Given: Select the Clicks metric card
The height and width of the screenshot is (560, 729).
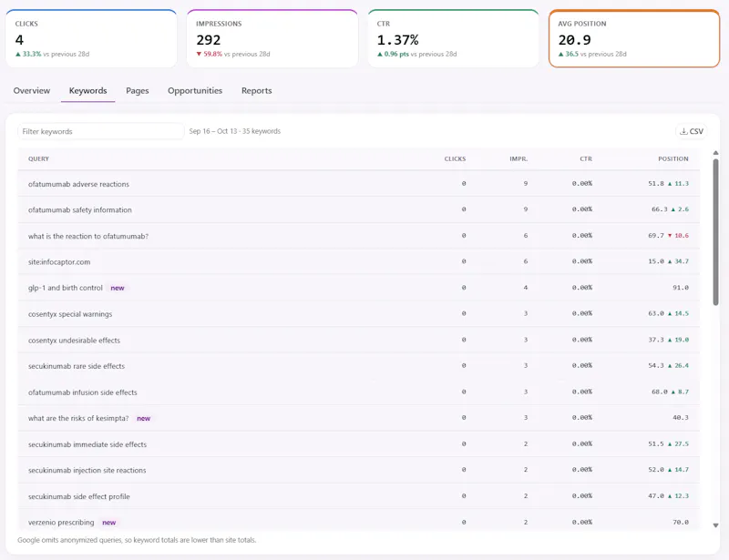Looking at the screenshot, I should click(91, 38).
